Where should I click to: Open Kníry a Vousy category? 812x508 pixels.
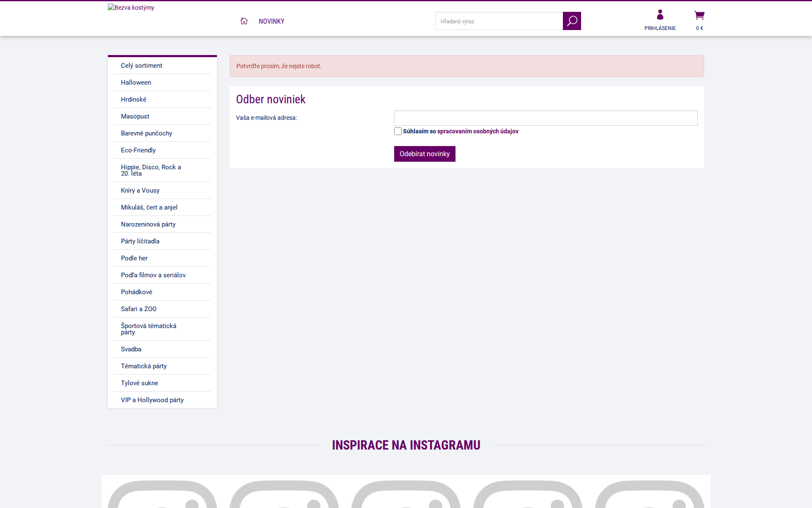140,190
